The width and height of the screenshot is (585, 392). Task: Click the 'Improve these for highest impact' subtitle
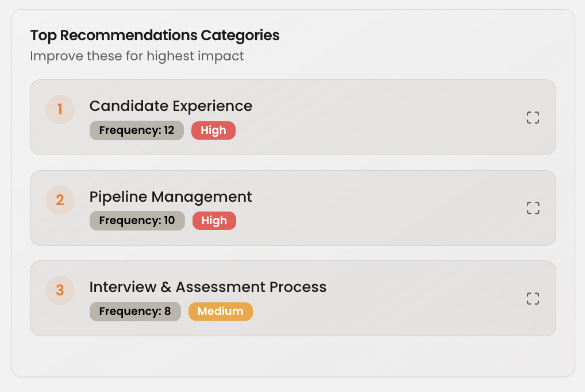137,56
